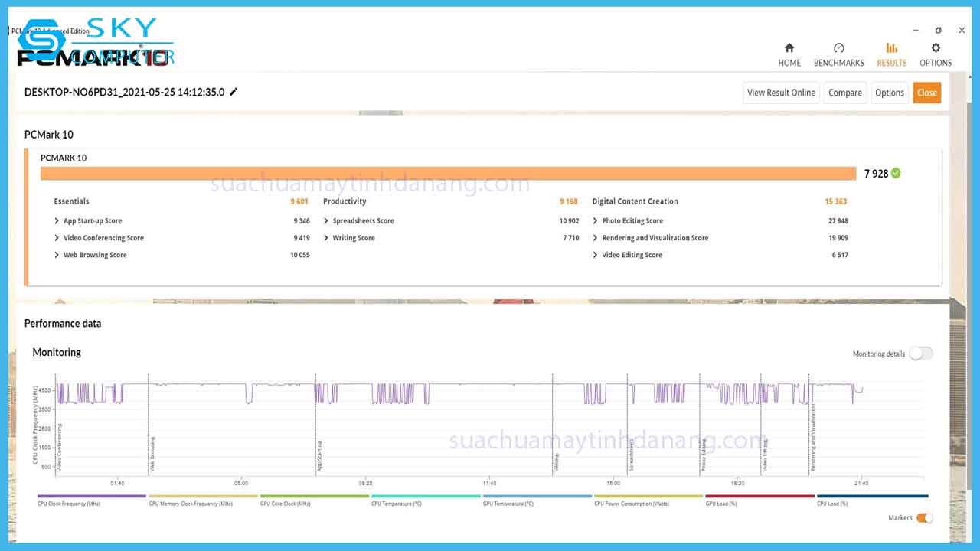980x551 pixels.
Task: Click the Web Browsing value 10 055
Action: 299,255
